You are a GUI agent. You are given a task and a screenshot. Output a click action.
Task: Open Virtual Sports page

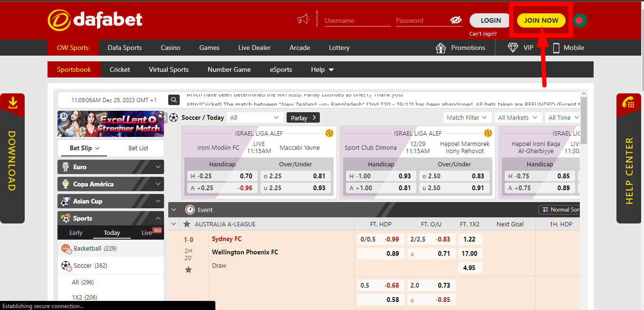pyautogui.click(x=169, y=69)
